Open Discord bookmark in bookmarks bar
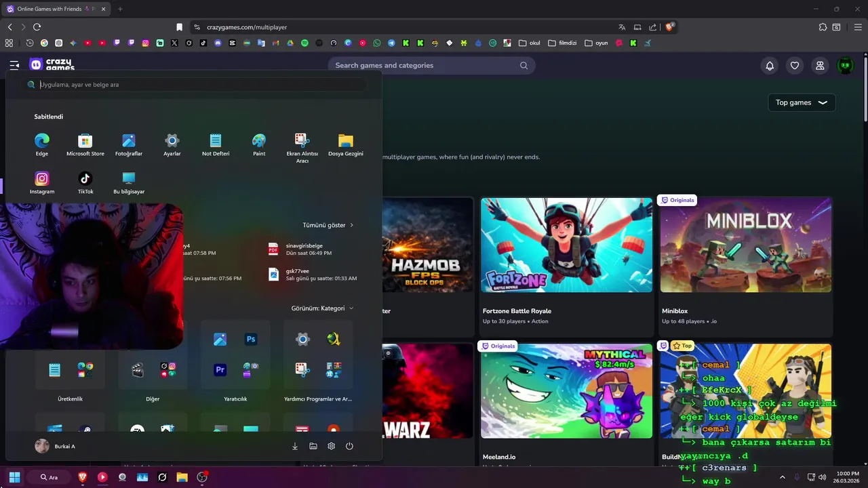The height and width of the screenshot is (488, 868). [218, 43]
